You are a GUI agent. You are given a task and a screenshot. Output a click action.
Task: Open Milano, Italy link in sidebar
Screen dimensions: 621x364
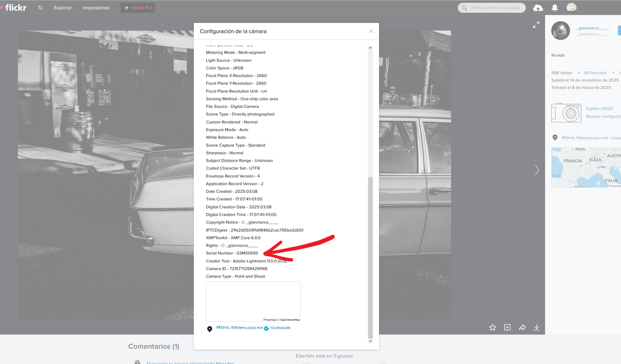coord(573,138)
